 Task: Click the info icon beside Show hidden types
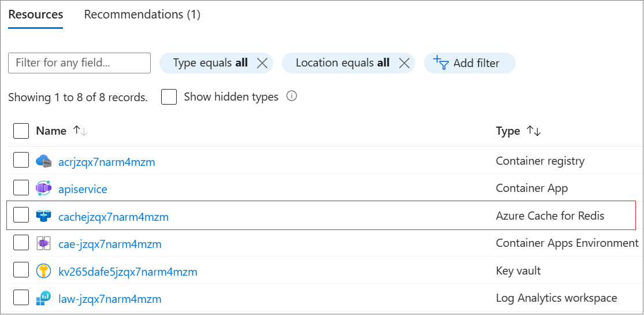click(292, 97)
